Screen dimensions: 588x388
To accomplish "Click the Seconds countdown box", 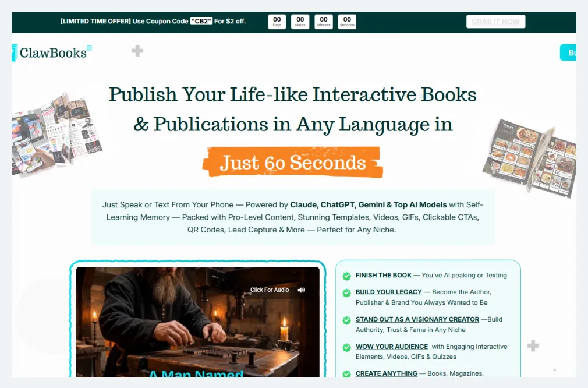I will point(347,22).
